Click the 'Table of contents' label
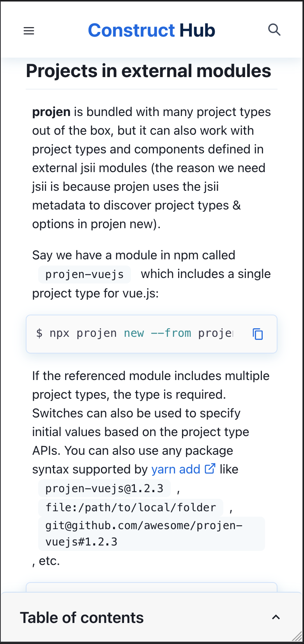 pos(82,617)
